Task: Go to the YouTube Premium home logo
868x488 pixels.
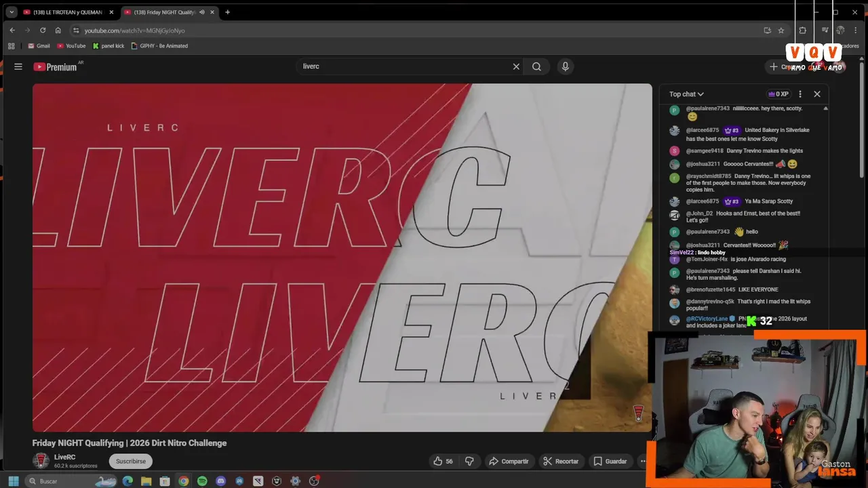Action: click(x=55, y=66)
